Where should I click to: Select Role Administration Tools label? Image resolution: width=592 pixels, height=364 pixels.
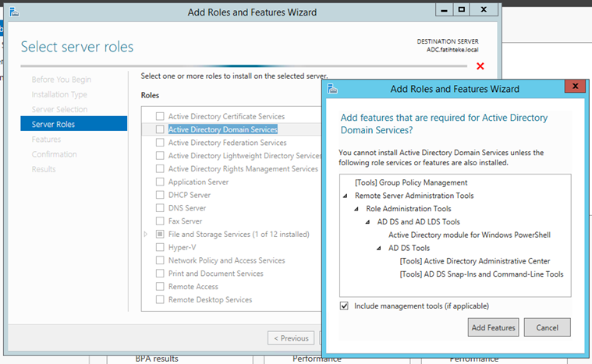(x=409, y=209)
